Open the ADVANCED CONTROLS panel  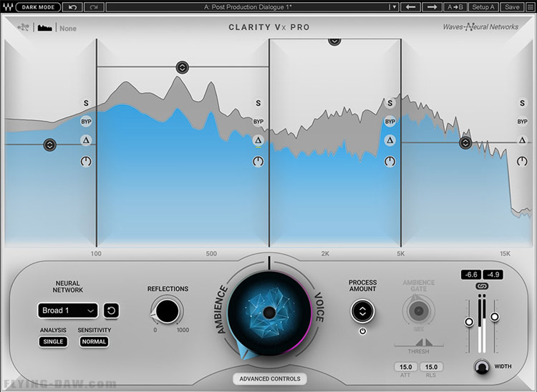tap(270, 378)
